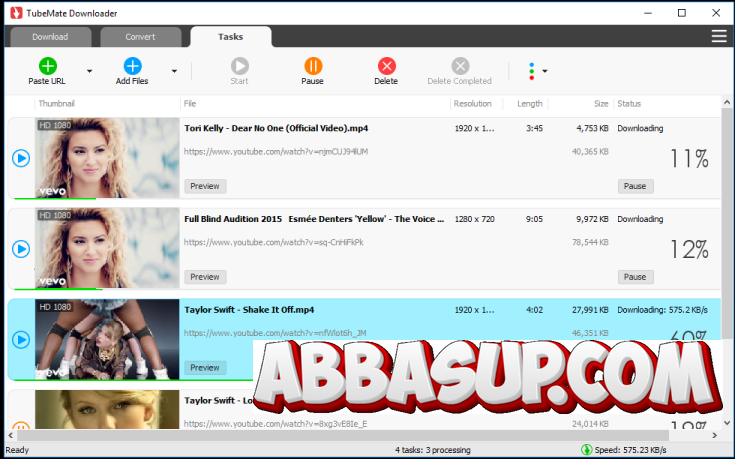Click the 4:02 length value
735x459 pixels.
534,310
